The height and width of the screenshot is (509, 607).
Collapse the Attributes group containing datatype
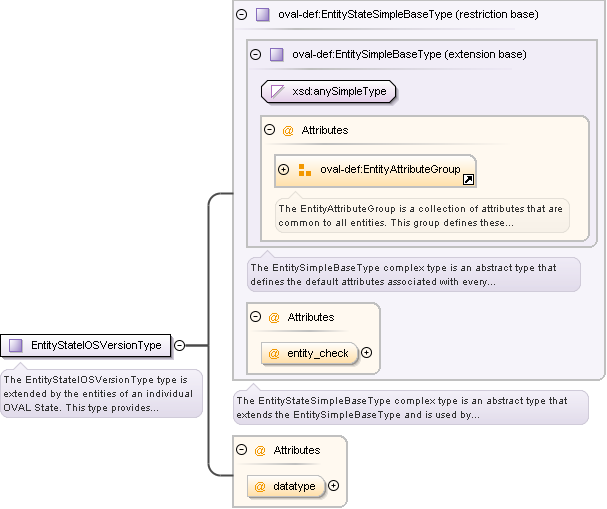click(x=241, y=450)
